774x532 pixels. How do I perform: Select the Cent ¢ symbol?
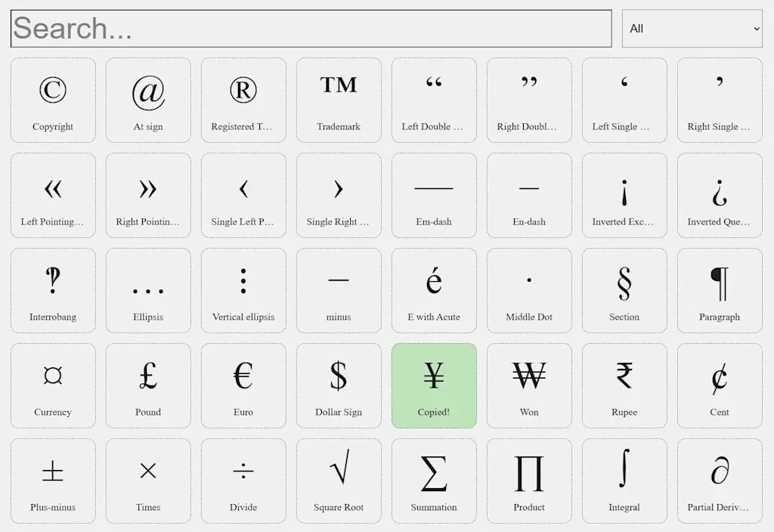coord(720,385)
